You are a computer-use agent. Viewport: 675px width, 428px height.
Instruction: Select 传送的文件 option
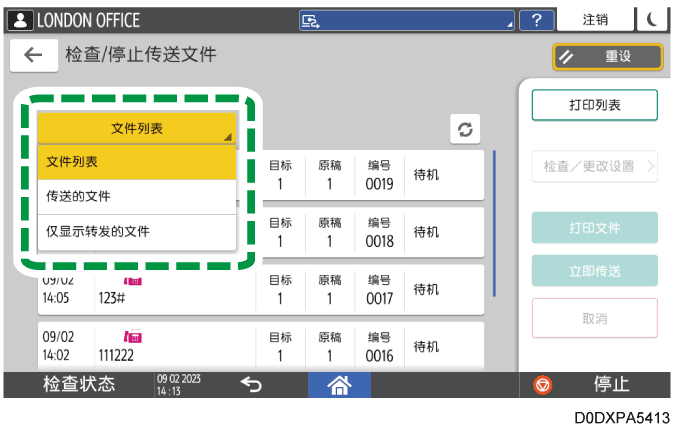(137, 197)
